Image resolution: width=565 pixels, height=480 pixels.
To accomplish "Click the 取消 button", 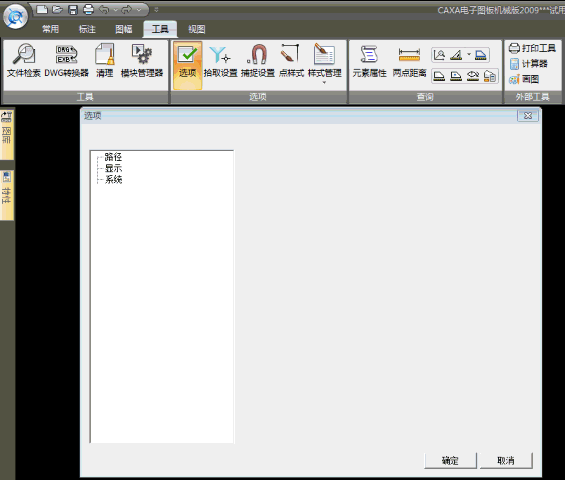I will (x=506, y=461).
